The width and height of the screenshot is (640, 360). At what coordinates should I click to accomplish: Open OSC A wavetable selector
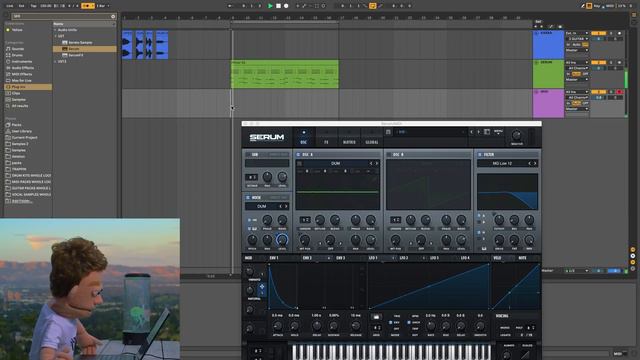coord(336,163)
